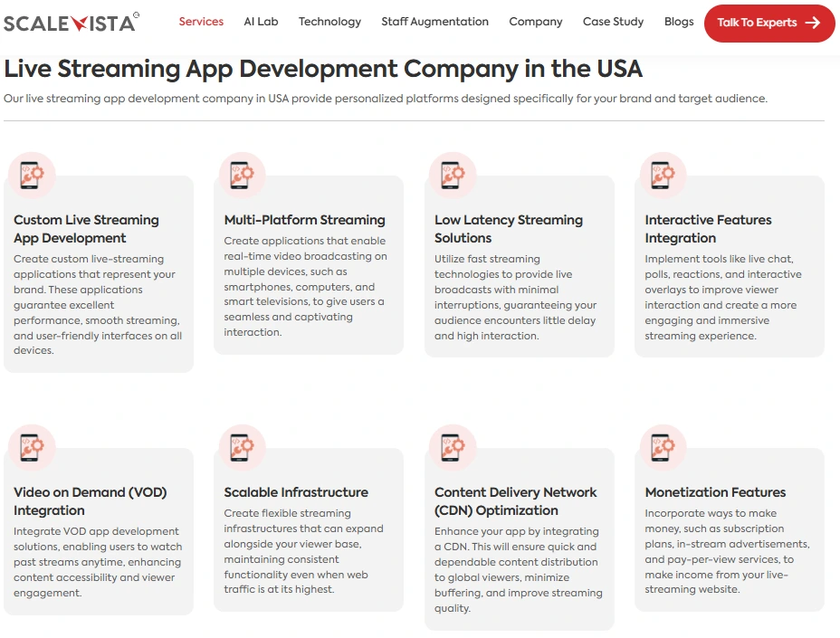The height and width of the screenshot is (638, 840).
Task: Click the Video on Demand Integration icon
Action: [32, 447]
